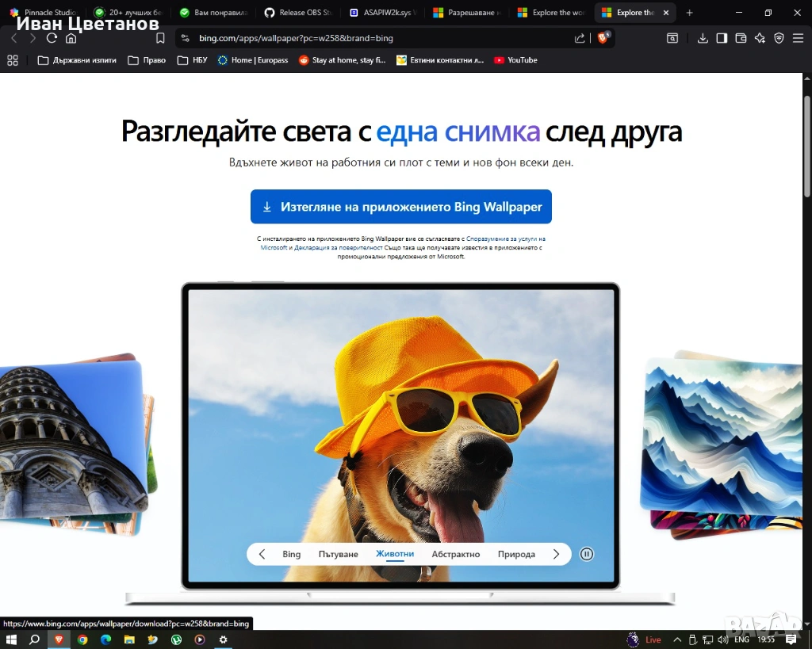Open the home page via house icon
This screenshot has height=649, width=812.
pyautogui.click(x=71, y=38)
